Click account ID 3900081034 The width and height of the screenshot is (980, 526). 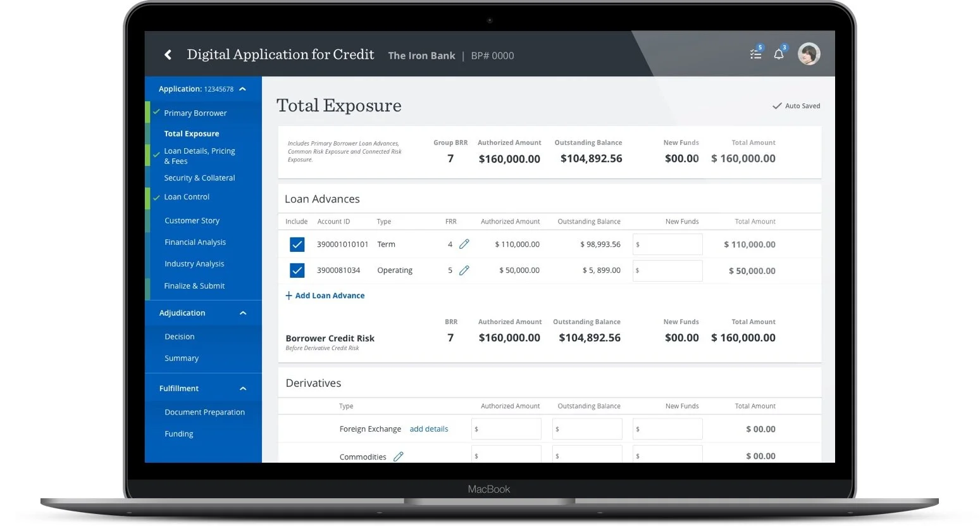[338, 270]
